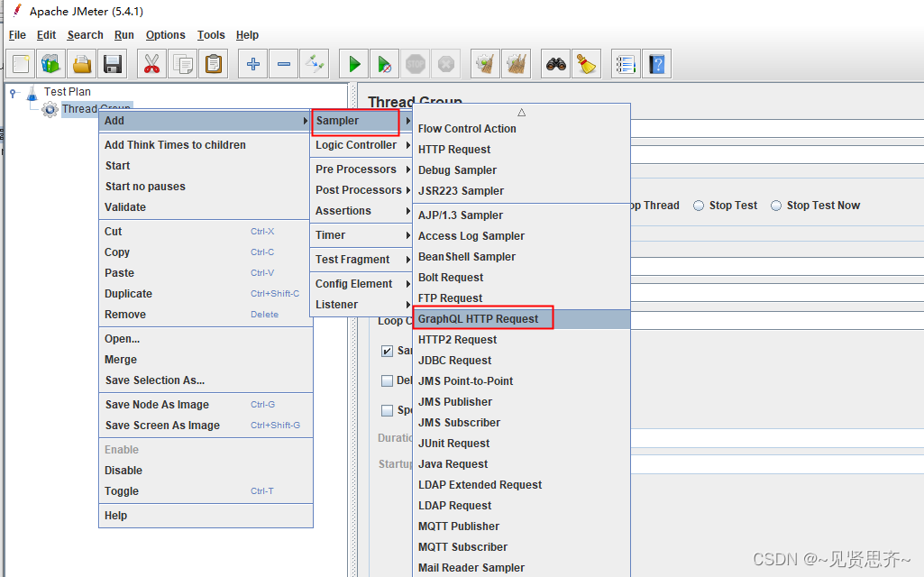Click Validate in context menu
The width and height of the screenshot is (924, 577).
pos(206,207)
